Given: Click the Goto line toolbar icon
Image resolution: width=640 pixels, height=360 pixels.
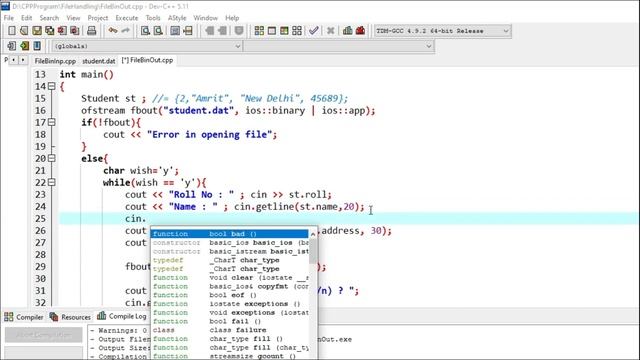Looking at the screenshot, I should click(x=188, y=31).
